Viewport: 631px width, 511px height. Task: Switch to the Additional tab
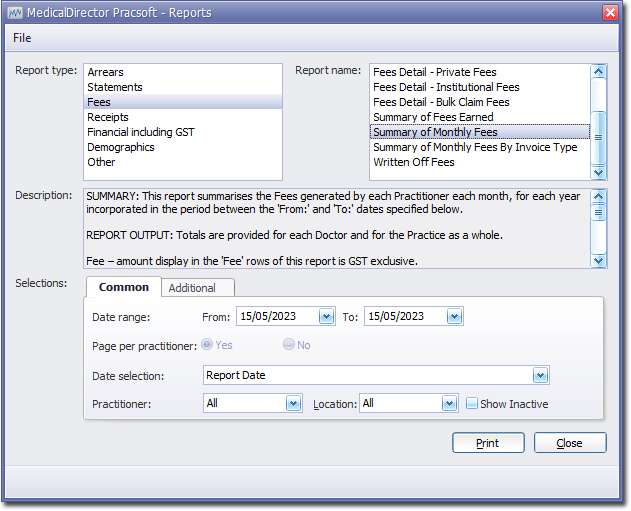pos(192,288)
